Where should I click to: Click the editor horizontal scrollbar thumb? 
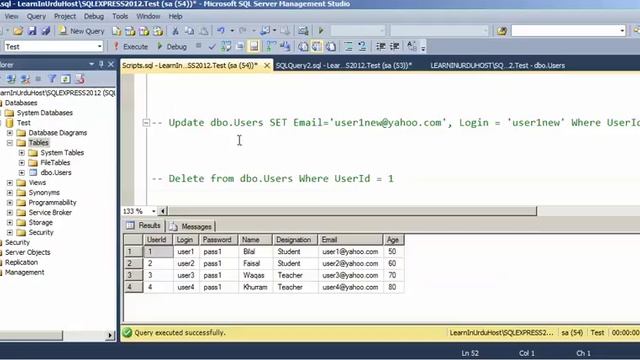coord(353,211)
